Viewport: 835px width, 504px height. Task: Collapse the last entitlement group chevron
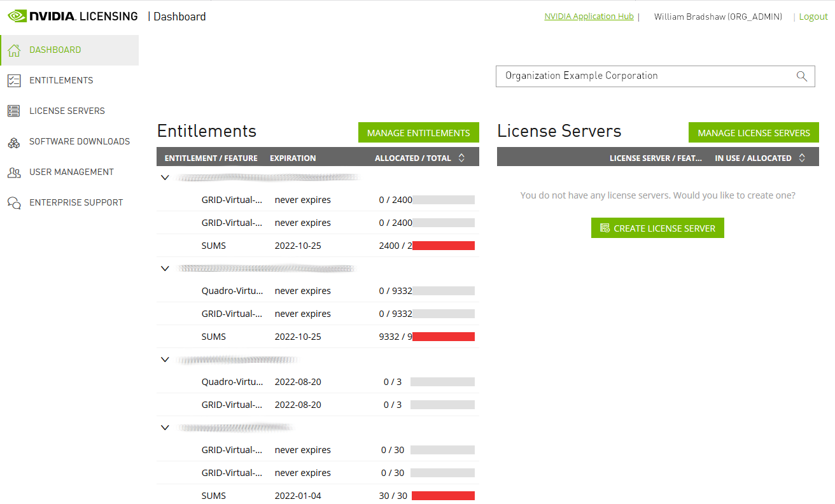(165, 427)
